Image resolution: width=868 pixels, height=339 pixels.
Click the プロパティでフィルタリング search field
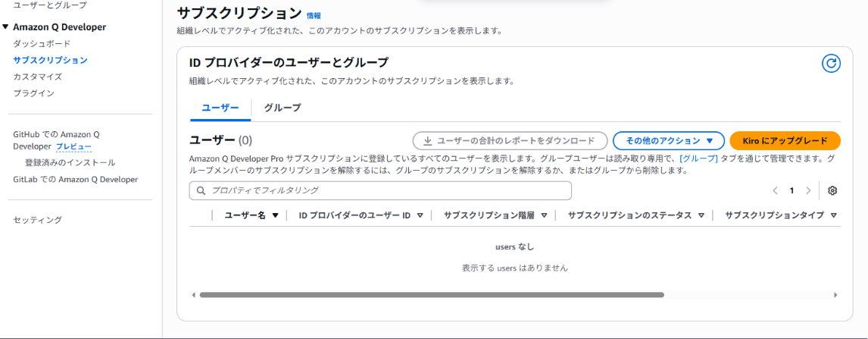pyautogui.click(x=380, y=190)
